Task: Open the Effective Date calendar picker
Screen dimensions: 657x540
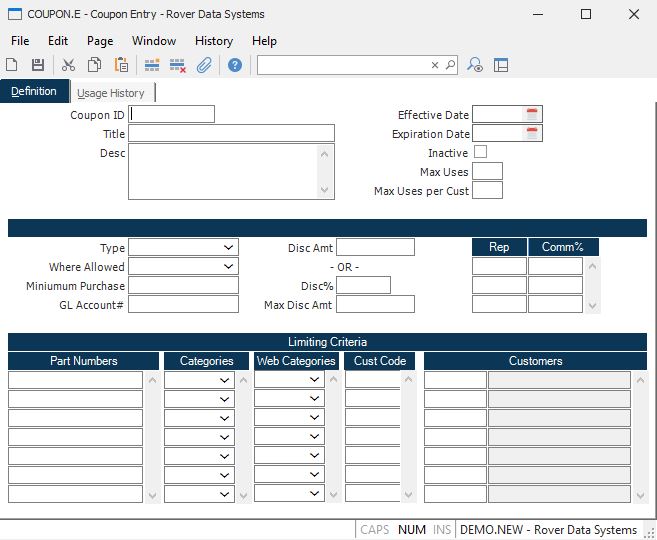Action: click(x=533, y=115)
